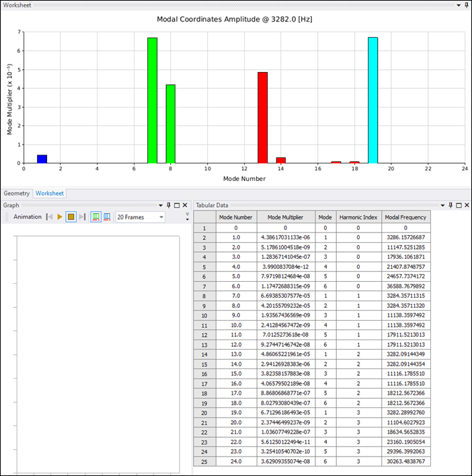
Task: Click cell value 6.69385307577e-05
Action: [286, 296]
